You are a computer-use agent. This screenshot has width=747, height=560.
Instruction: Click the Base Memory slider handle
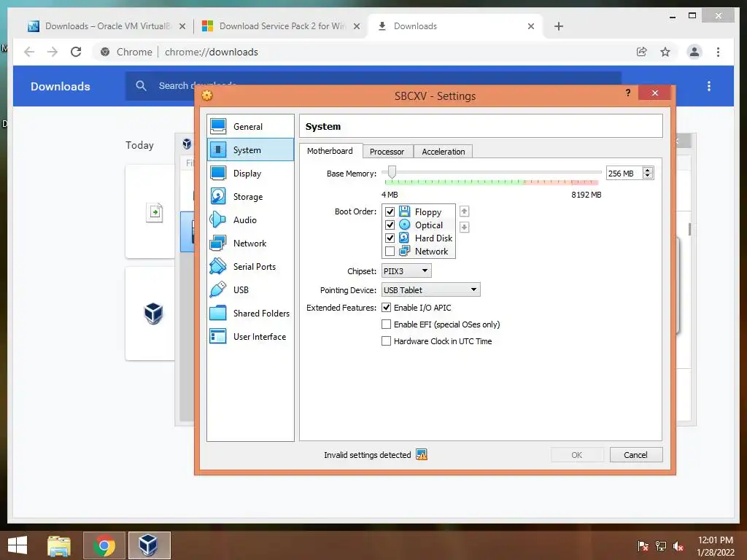coord(392,172)
